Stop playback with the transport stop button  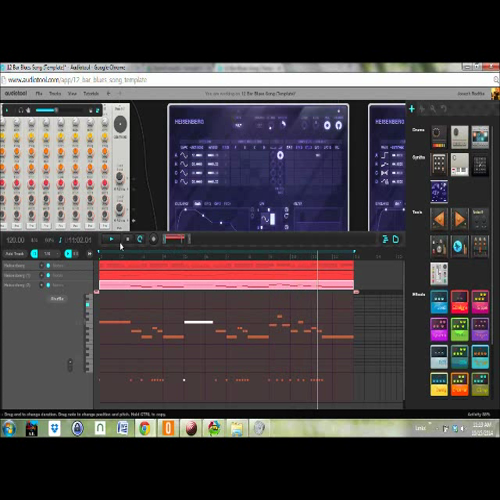point(127,239)
